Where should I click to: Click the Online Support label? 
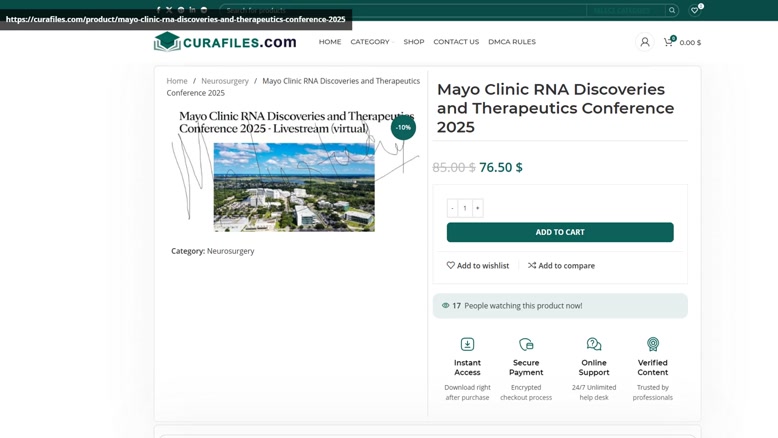pyautogui.click(x=594, y=368)
